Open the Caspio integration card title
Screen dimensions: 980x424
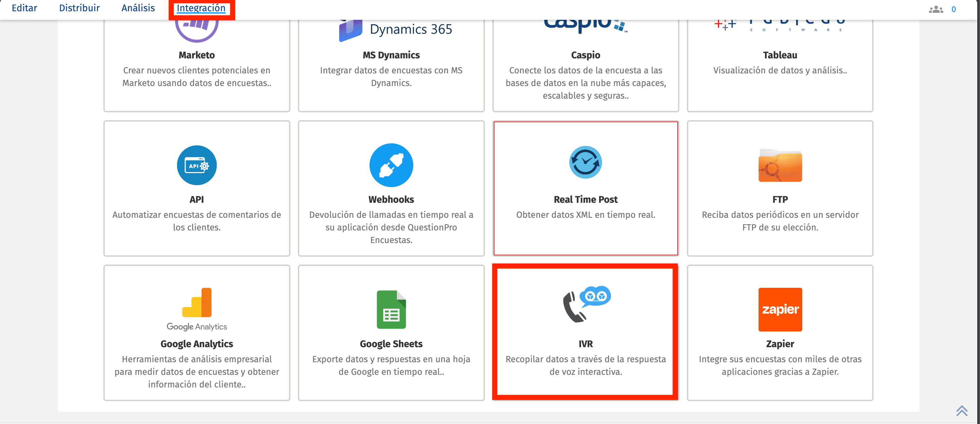585,55
